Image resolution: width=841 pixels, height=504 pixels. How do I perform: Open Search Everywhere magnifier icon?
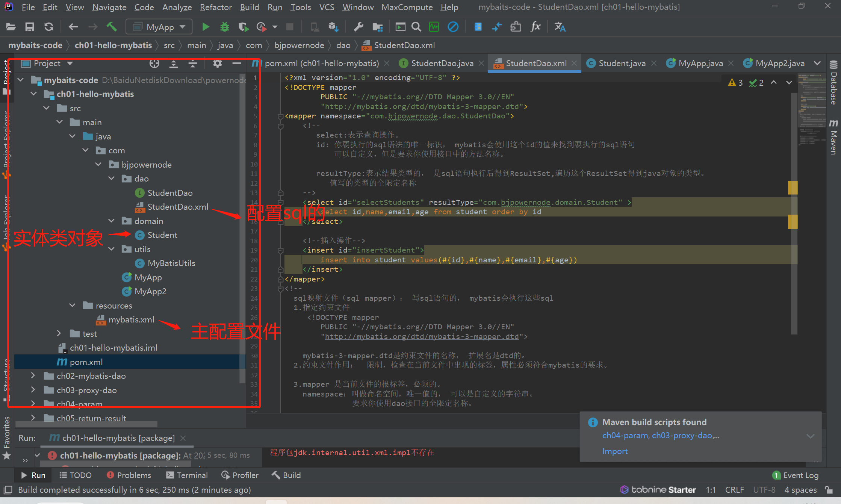[416, 27]
